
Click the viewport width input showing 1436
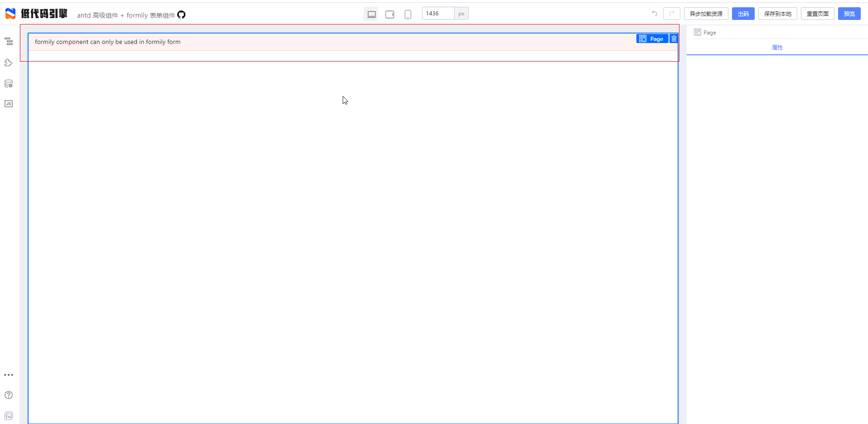(x=438, y=13)
